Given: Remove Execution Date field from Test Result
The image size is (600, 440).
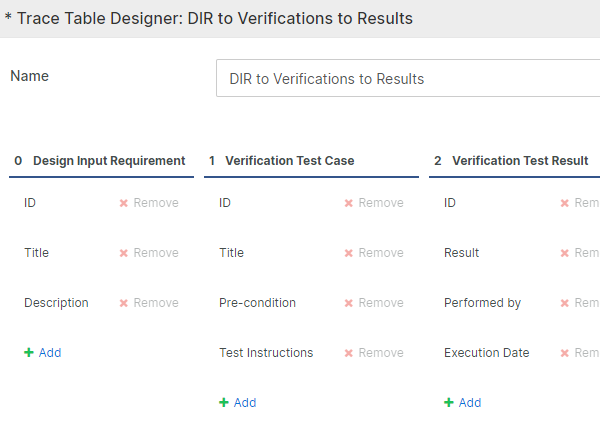Looking at the screenshot, I should tap(582, 353).
